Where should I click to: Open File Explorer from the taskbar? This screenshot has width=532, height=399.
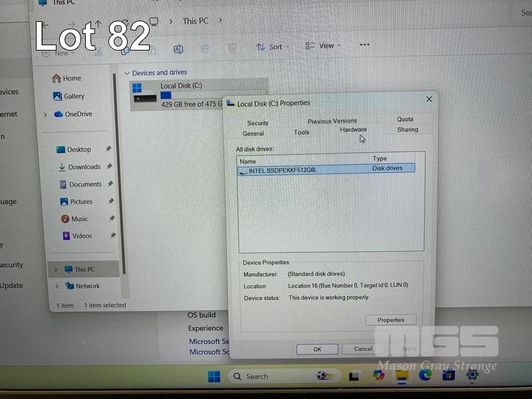(402, 376)
